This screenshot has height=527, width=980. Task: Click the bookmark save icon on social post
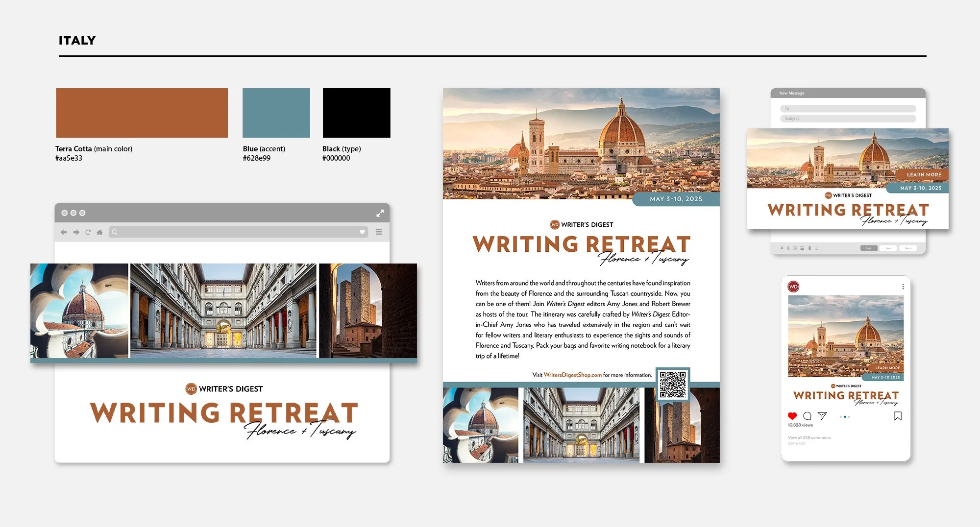(x=898, y=416)
